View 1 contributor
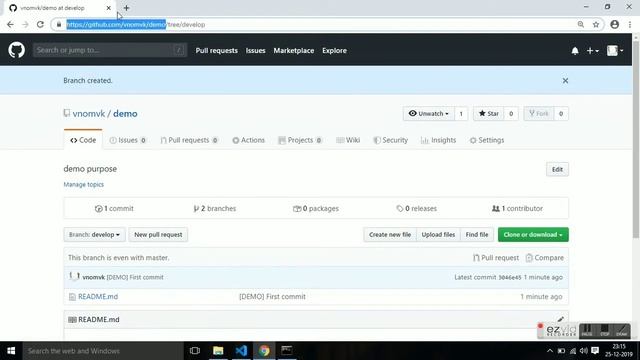 pyautogui.click(x=517, y=209)
